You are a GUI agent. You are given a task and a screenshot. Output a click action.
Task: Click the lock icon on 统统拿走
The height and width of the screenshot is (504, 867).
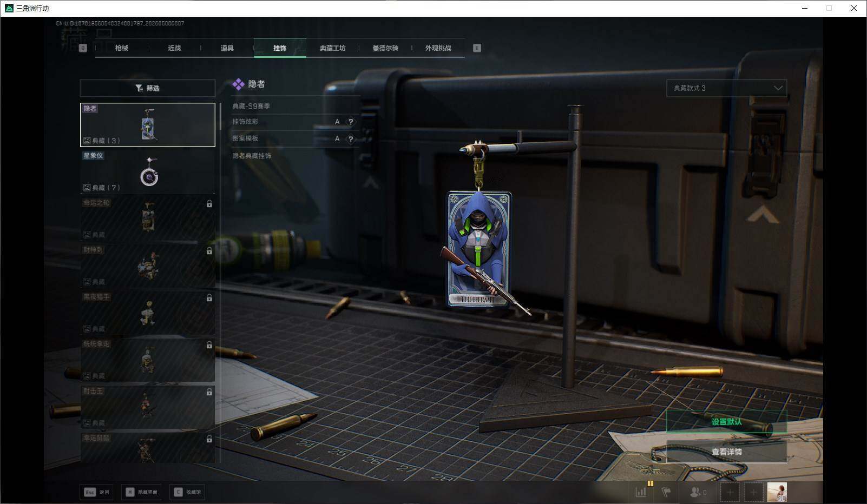209,345
